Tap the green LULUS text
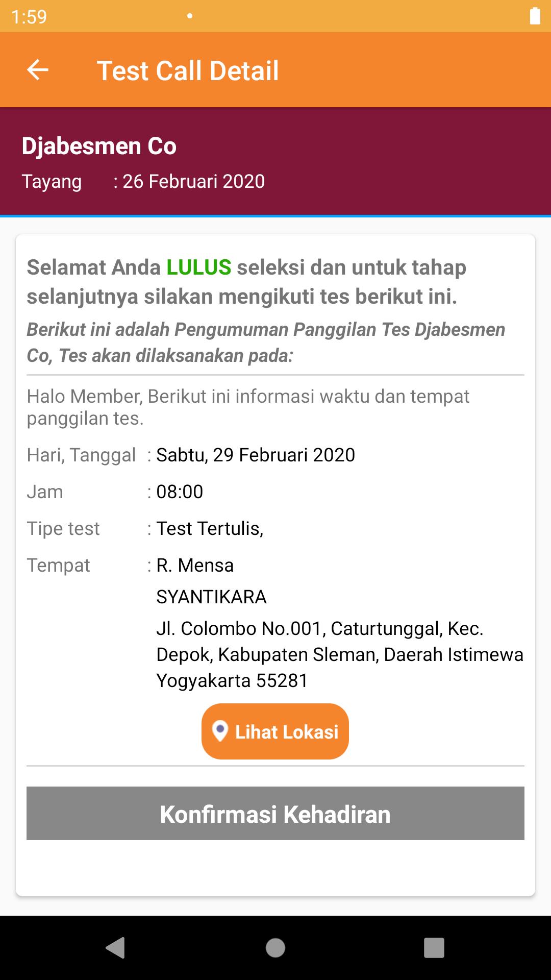 (199, 267)
